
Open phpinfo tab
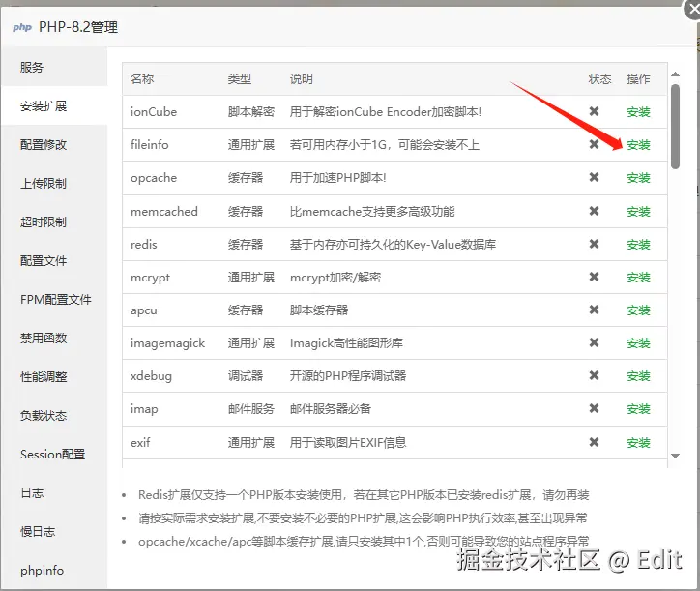[54, 571]
